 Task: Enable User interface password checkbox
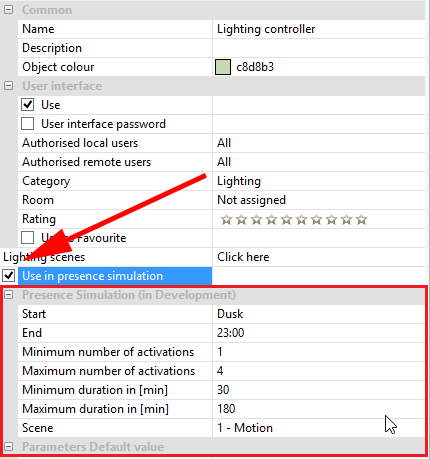(27, 124)
